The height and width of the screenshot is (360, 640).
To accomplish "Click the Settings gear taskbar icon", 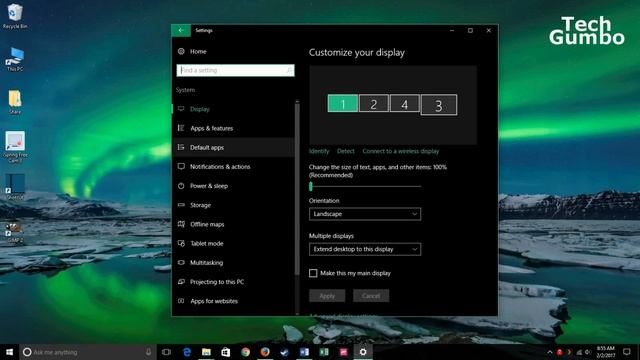I will click(363, 352).
